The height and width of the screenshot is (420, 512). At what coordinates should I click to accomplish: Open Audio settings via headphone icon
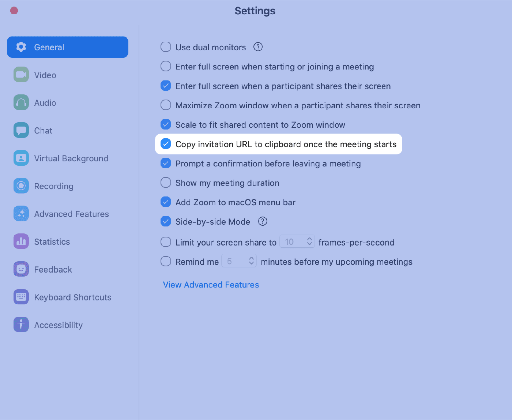pos(21,102)
